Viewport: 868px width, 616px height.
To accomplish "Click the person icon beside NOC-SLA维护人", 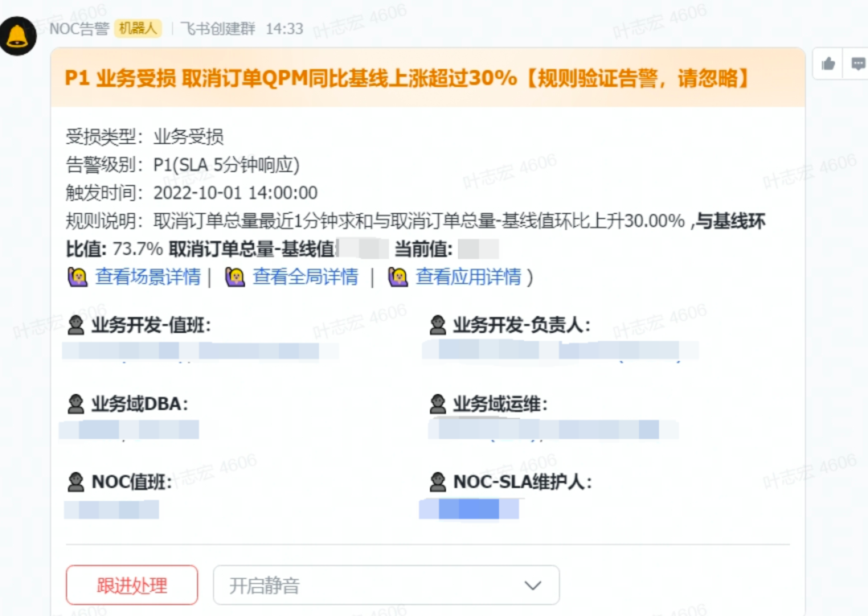I will coord(438,483).
